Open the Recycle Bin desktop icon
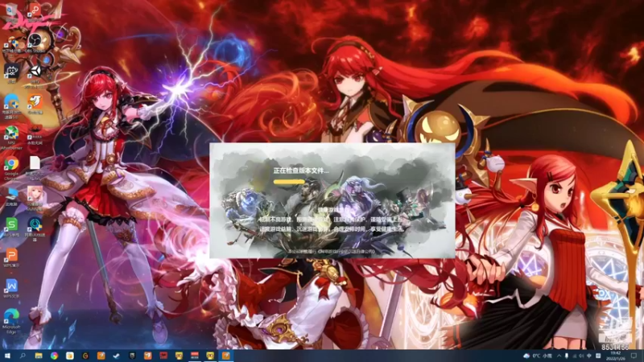Screen dimensions: 644x362 point(11,11)
